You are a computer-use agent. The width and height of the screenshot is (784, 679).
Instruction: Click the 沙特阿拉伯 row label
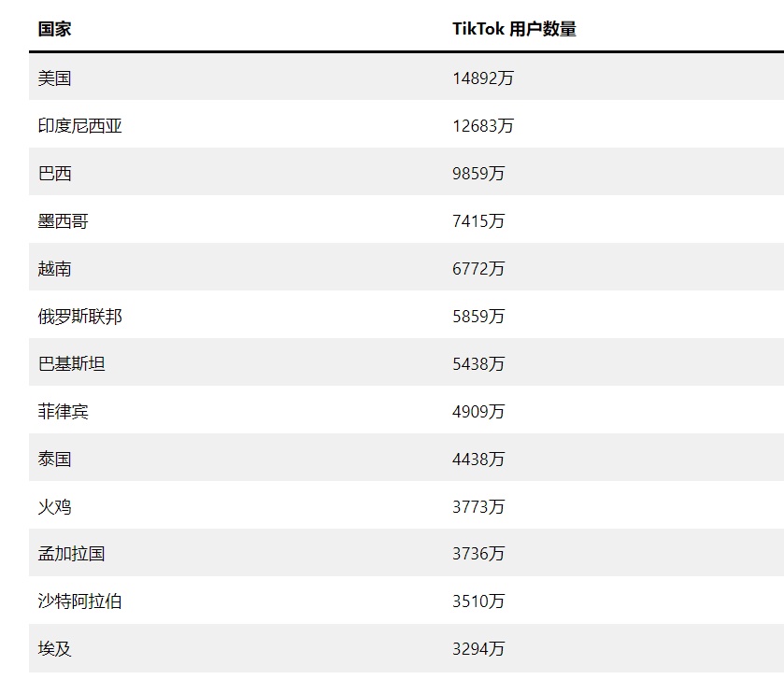pyautogui.click(x=80, y=601)
